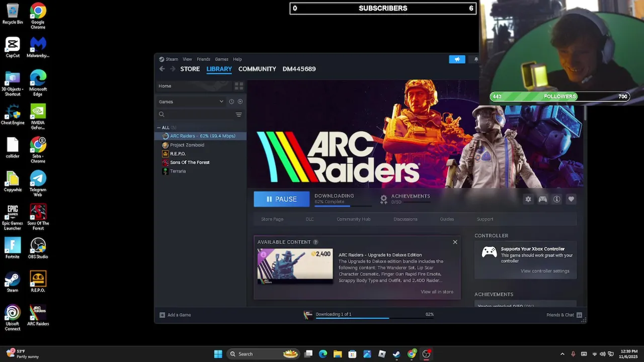Switch to collections grid view icon
Viewport: 644px width, 362px height.
tap(239, 86)
